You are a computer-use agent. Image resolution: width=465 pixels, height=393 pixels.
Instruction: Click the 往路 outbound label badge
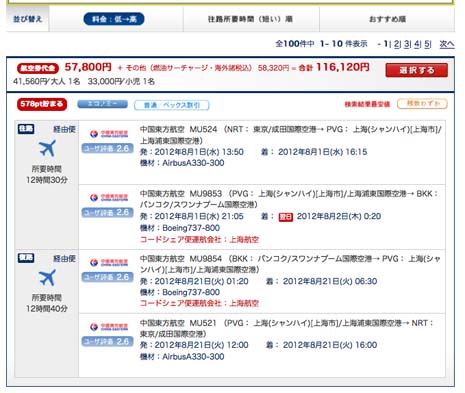click(26, 129)
